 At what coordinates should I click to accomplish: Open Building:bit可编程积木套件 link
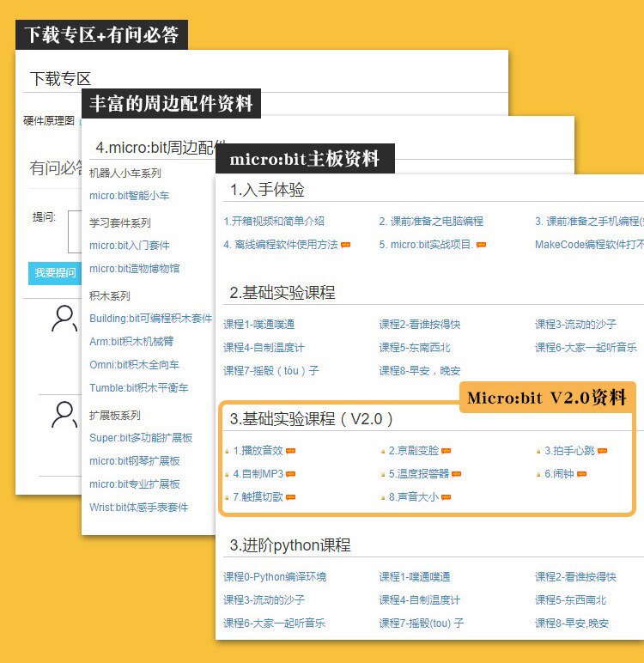[150, 319]
